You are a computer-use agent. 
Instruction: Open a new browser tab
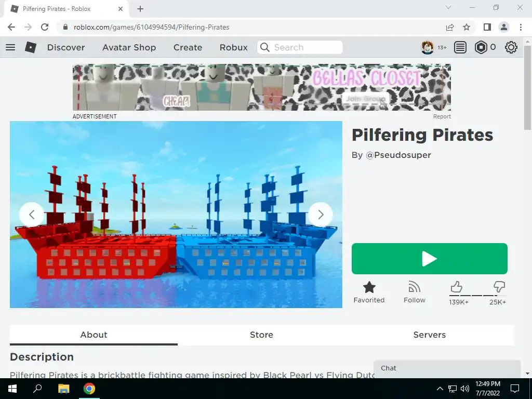pos(140,9)
